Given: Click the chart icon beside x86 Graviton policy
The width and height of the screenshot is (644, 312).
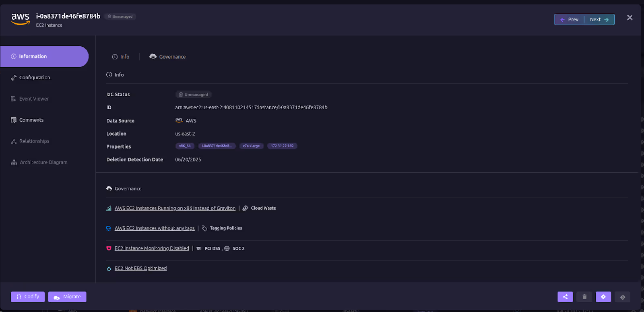Looking at the screenshot, I should tap(109, 208).
